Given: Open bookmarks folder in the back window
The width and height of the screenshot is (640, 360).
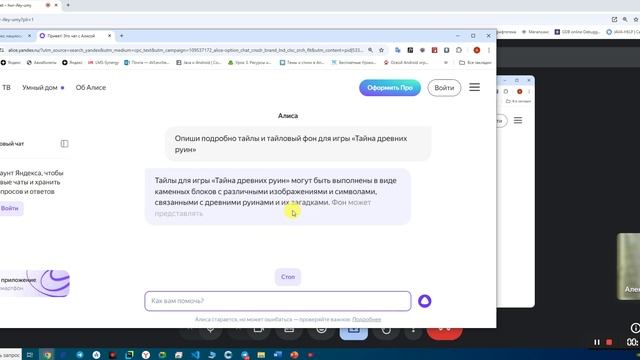Looking at the screenshot, I should (518, 101).
